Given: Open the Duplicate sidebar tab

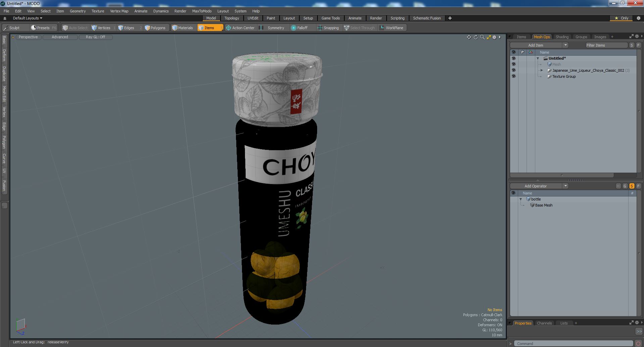Looking at the screenshot, I should pos(4,74).
